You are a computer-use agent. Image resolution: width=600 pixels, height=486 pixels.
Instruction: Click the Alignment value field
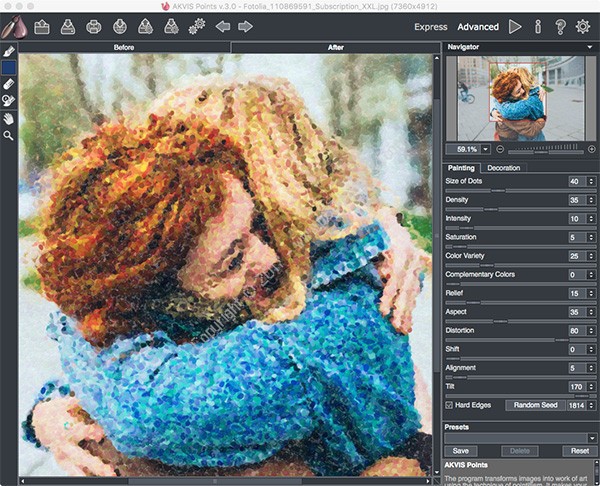pyautogui.click(x=577, y=368)
